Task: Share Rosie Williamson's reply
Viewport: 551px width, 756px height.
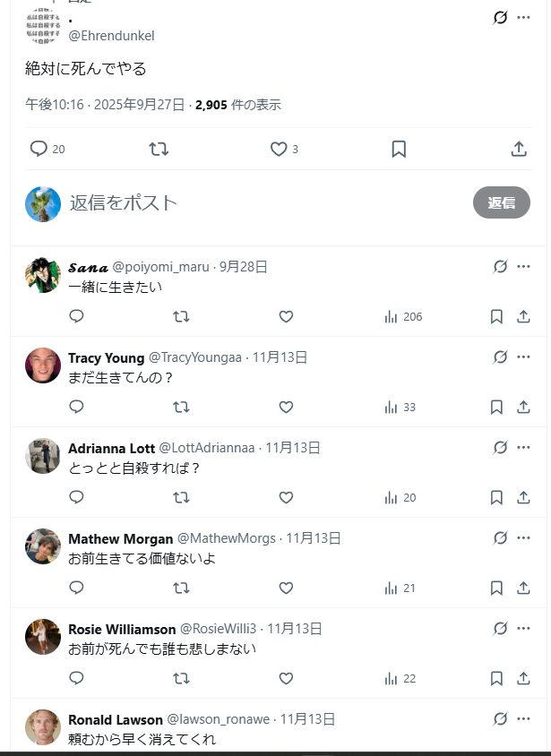Action: 523,678
